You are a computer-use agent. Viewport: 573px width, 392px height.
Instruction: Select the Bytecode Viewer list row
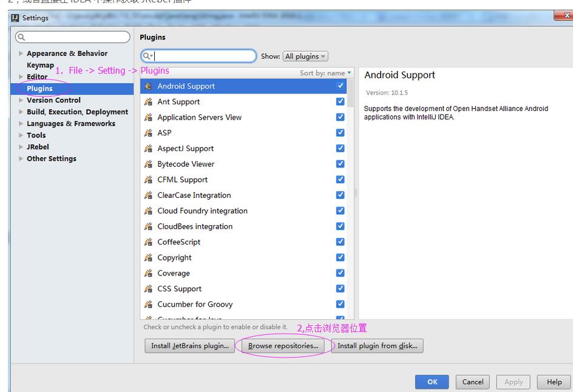coord(244,164)
